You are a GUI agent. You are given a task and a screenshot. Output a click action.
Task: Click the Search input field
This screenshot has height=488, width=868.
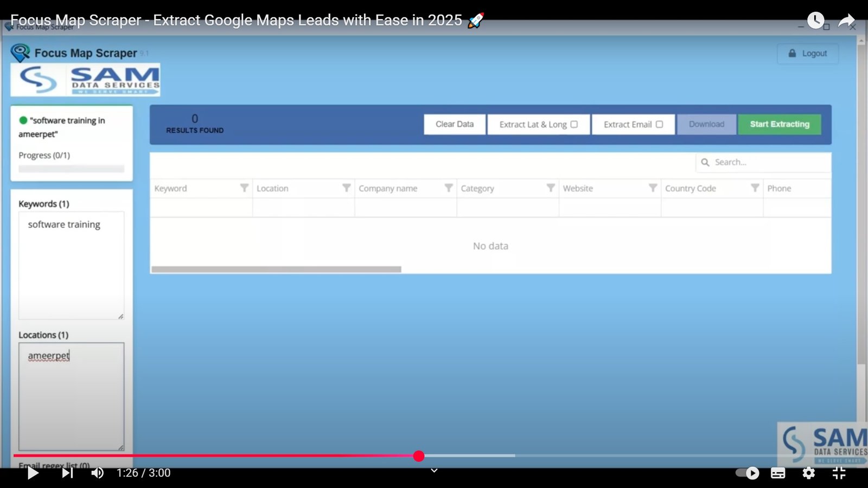(763, 162)
